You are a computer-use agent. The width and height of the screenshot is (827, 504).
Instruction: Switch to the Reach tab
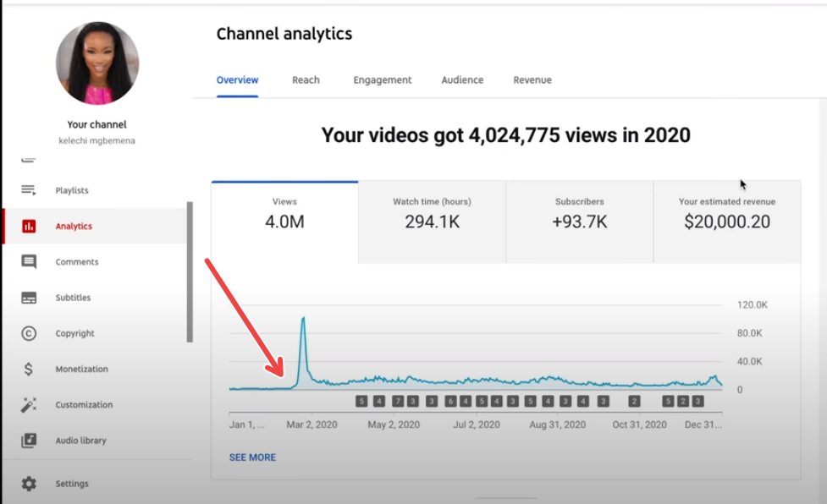[306, 79]
